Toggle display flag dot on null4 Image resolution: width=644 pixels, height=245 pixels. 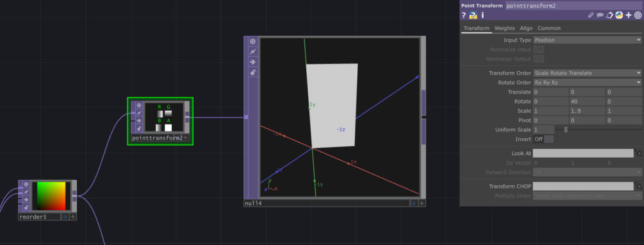(414, 203)
